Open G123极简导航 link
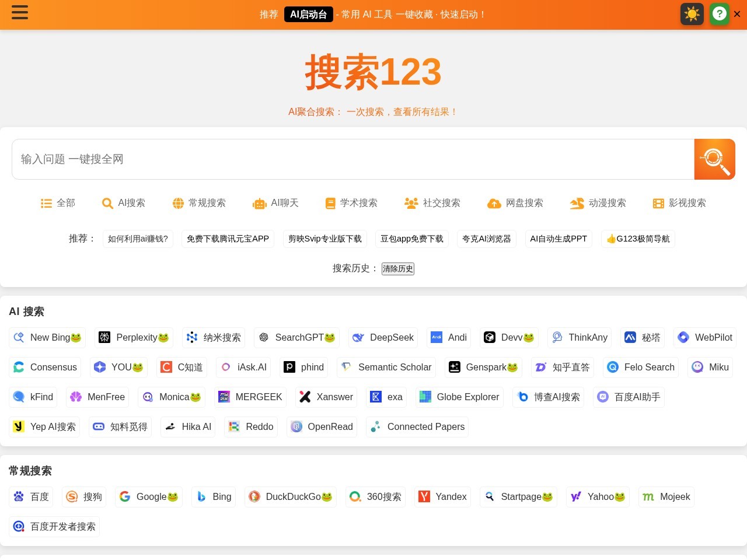Viewport: 747px width, 560px height. (638, 239)
